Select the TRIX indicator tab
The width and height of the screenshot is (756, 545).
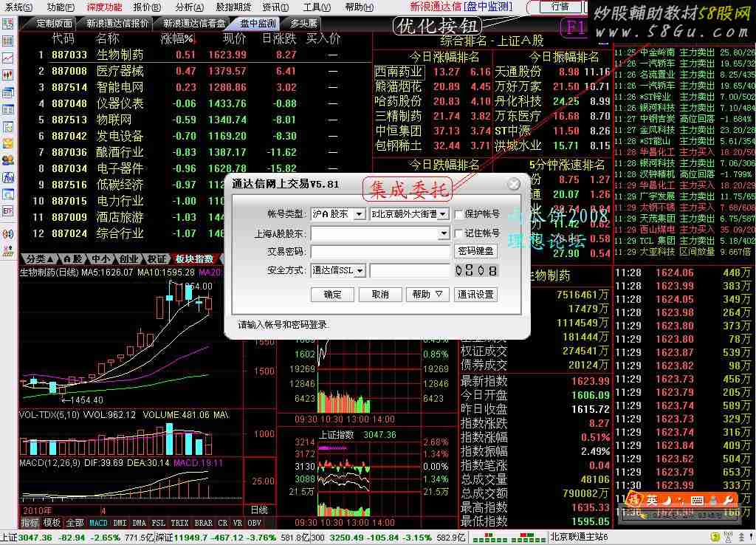click(179, 523)
